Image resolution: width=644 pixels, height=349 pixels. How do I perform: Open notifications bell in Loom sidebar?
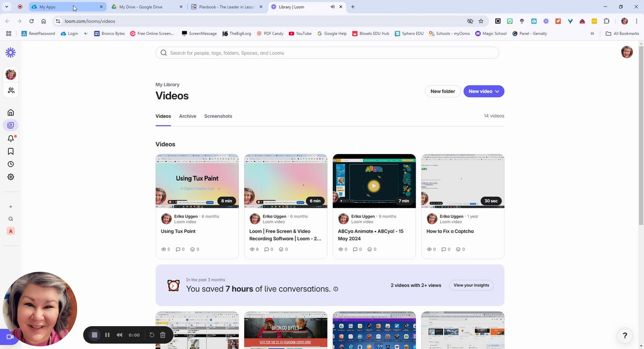click(x=11, y=138)
